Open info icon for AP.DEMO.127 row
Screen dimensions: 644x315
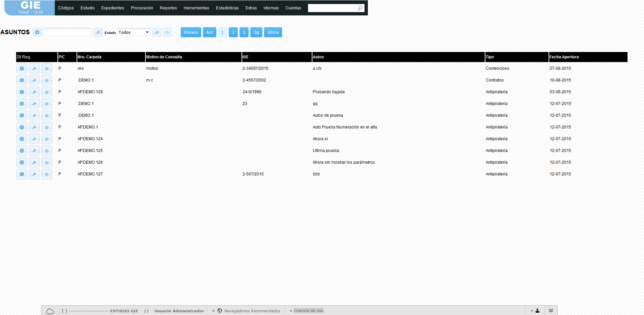coord(22,174)
